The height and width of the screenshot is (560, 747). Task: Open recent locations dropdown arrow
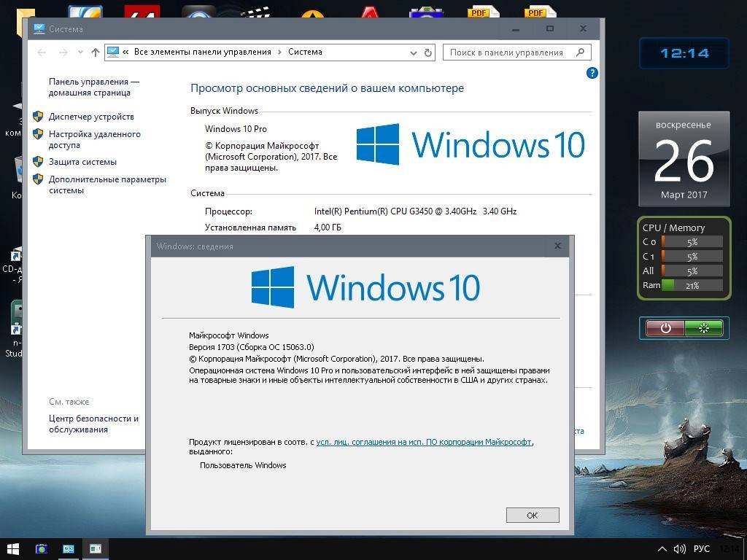click(x=80, y=52)
